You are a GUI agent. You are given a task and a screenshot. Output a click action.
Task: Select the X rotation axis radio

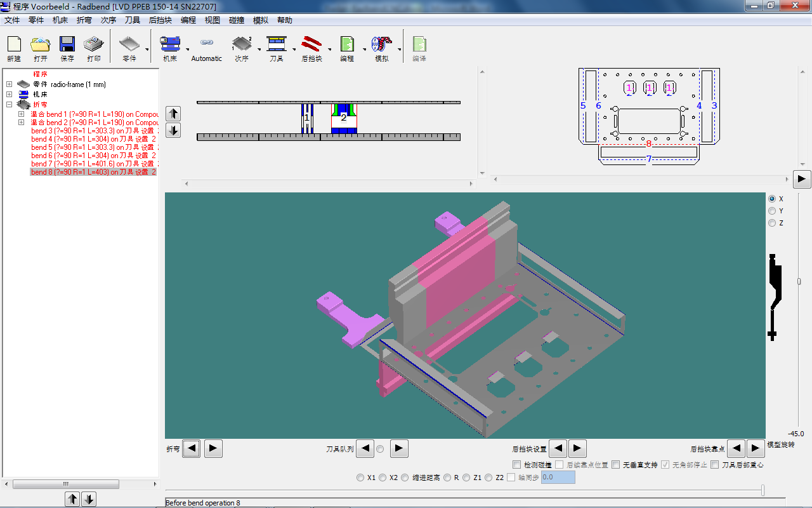(x=772, y=199)
